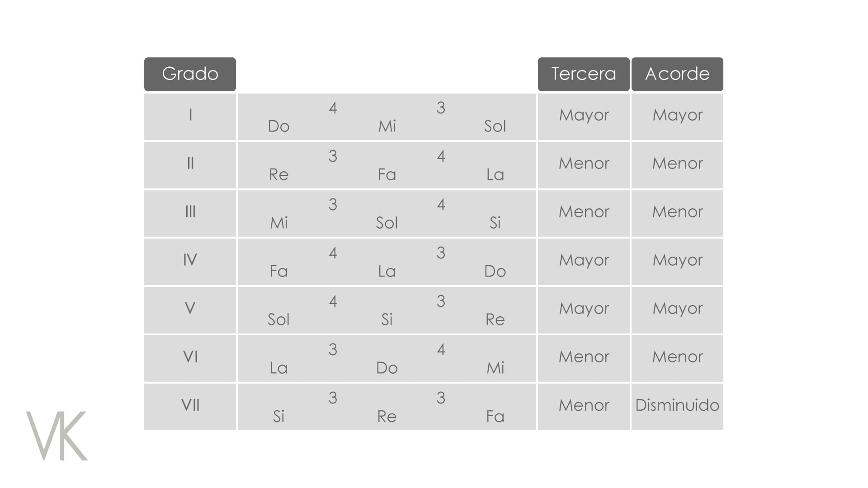
Task: Click grade VII row label
Action: coord(190,405)
